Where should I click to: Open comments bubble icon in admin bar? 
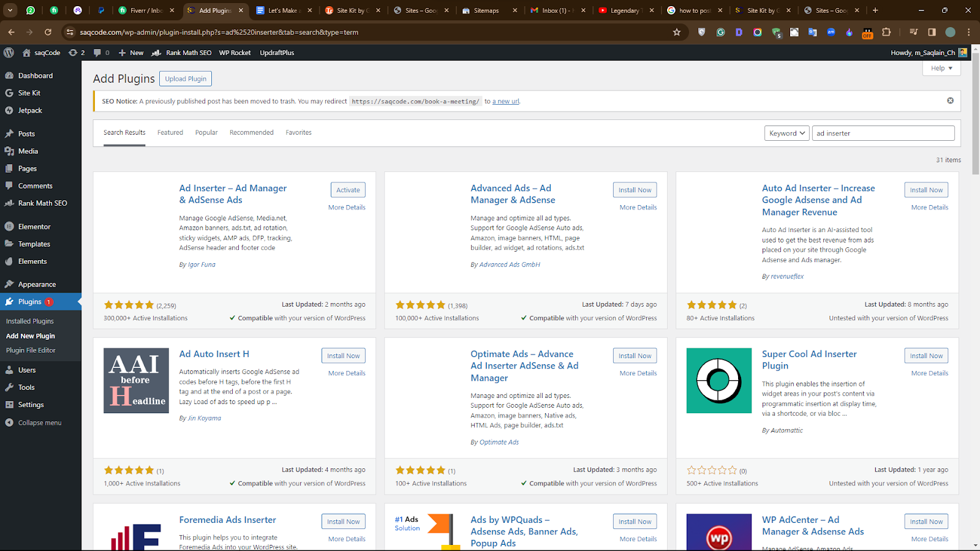[x=101, y=53]
